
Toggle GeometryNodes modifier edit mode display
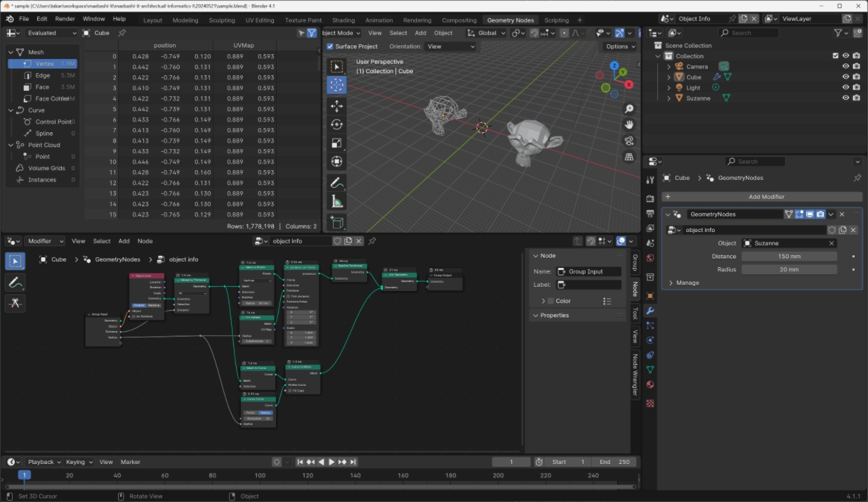coord(800,214)
